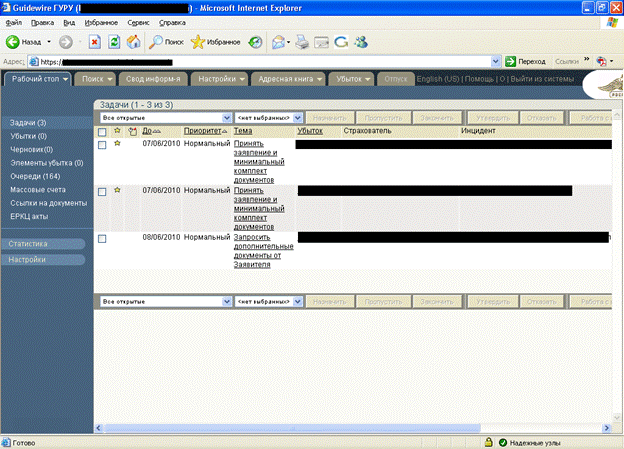
Task: Open the Поиск search toolbar button
Action: 167,42
